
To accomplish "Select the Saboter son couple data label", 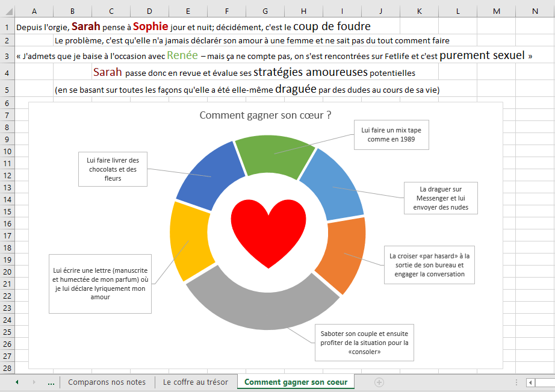I will (x=364, y=343).
